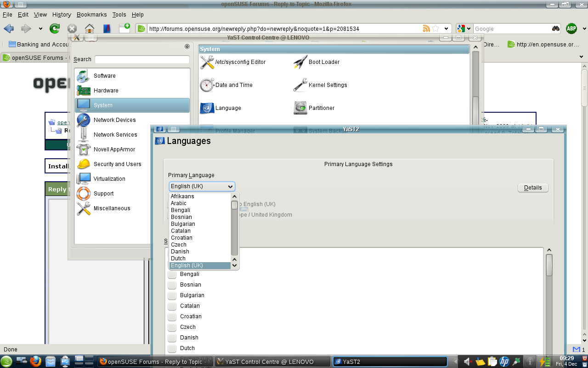Switch to YaST Control Centre taskbar entry
Image resolution: width=588 pixels, height=368 pixels.
(x=273, y=362)
